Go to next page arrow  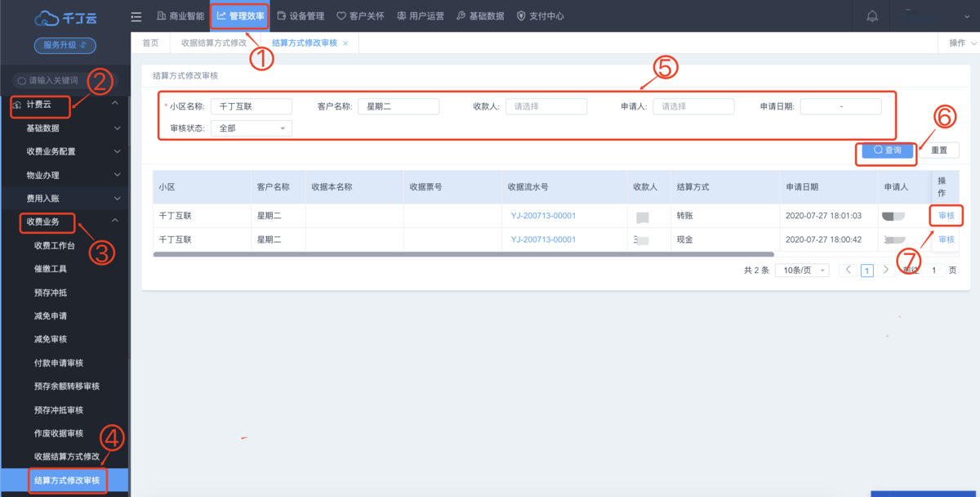(886, 270)
